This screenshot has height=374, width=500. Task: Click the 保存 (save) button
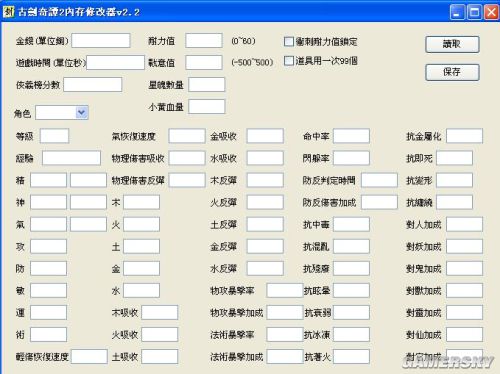[452, 72]
